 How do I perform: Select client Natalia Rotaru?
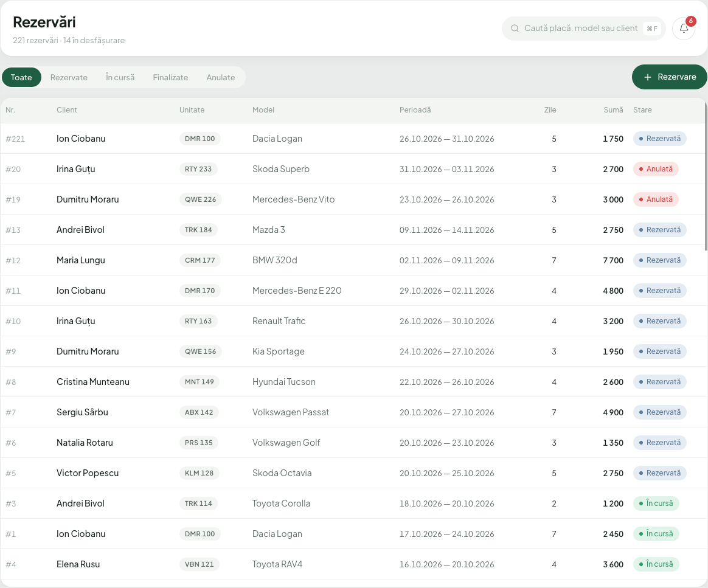point(85,443)
